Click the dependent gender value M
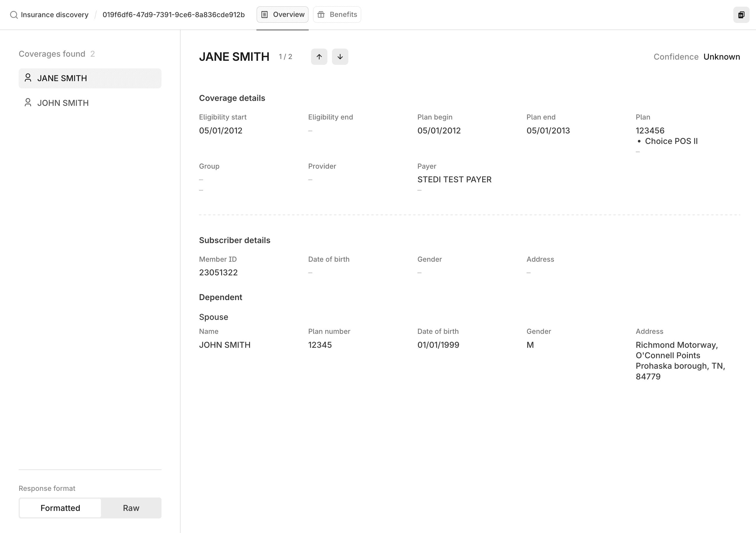The height and width of the screenshot is (533, 756). coord(530,345)
